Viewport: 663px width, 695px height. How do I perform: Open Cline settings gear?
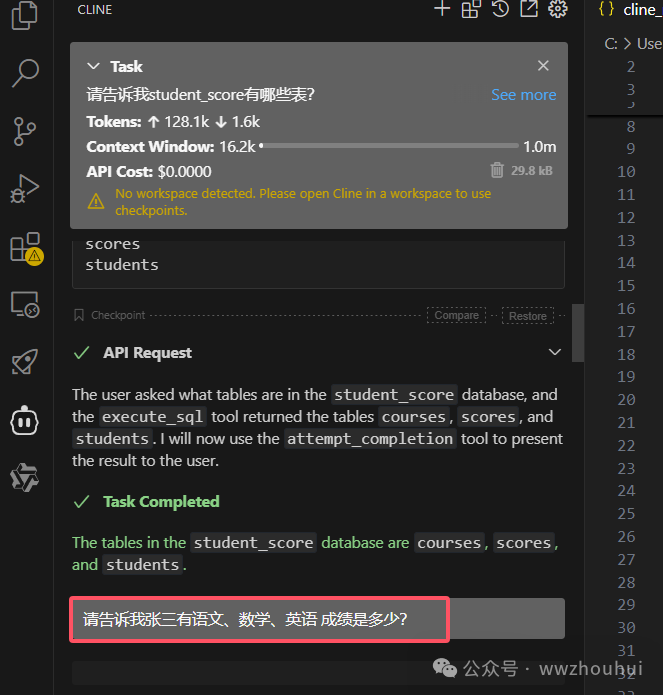click(558, 9)
